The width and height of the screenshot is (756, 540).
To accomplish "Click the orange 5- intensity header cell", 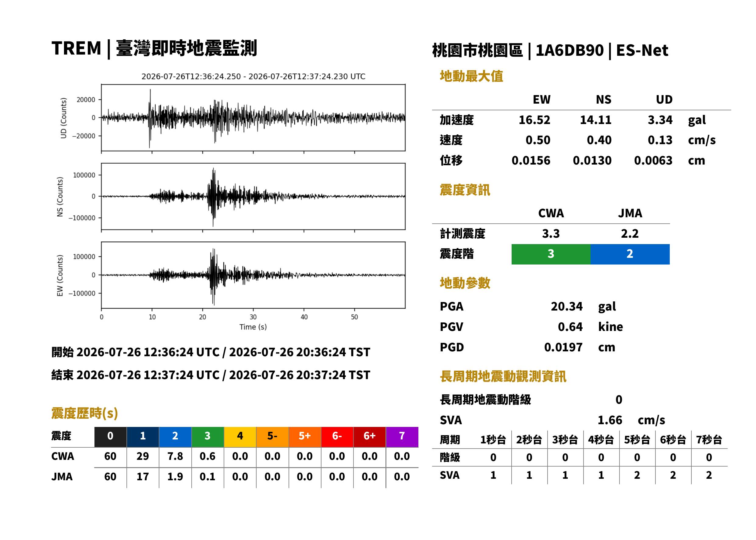I will click(272, 437).
